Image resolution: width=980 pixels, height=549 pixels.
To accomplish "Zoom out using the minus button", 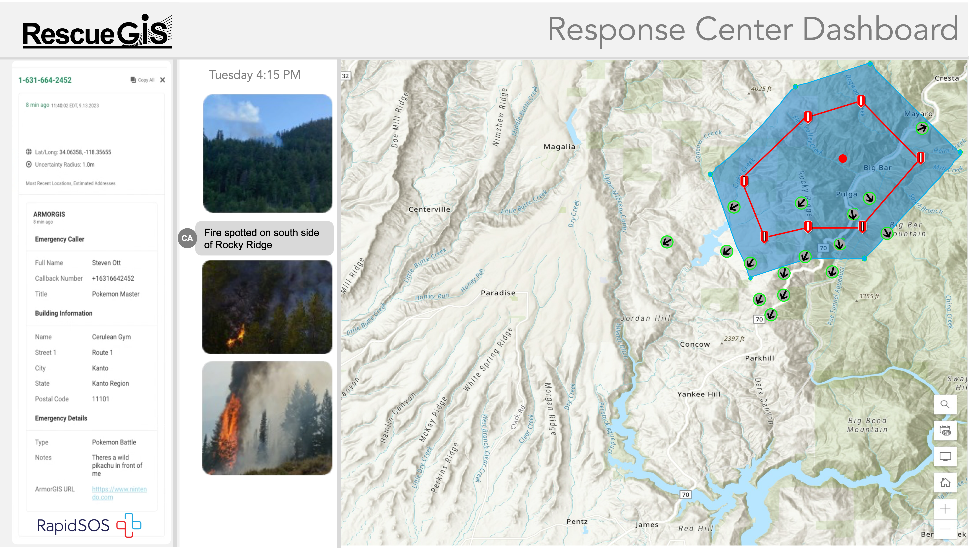I will [x=945, y=529].
